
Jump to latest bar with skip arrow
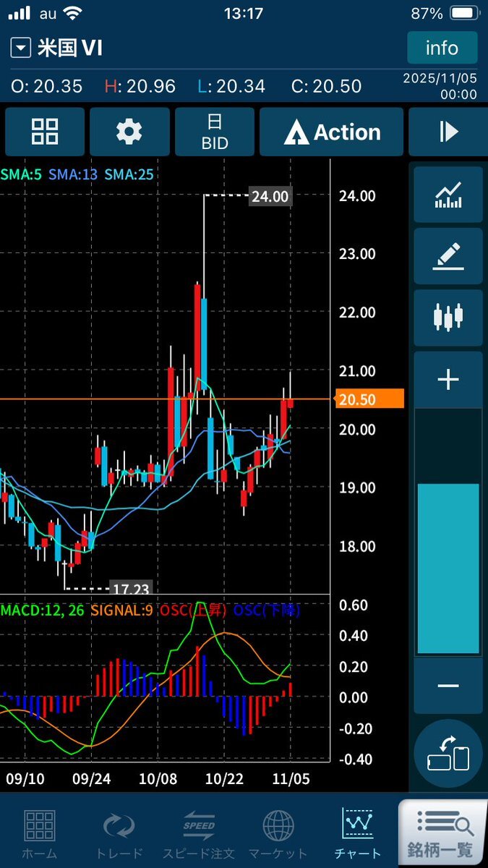448,132
